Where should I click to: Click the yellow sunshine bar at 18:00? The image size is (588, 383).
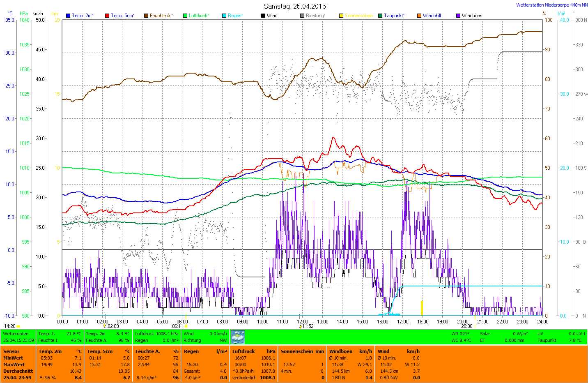422,308
